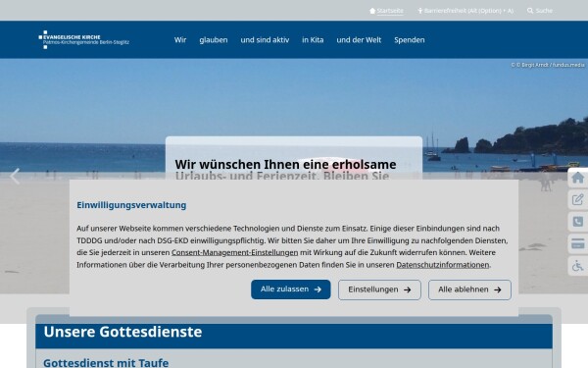Open the Startseite link in top bar
This screenshot has width=588, height=368.
(x=390, y=11)
